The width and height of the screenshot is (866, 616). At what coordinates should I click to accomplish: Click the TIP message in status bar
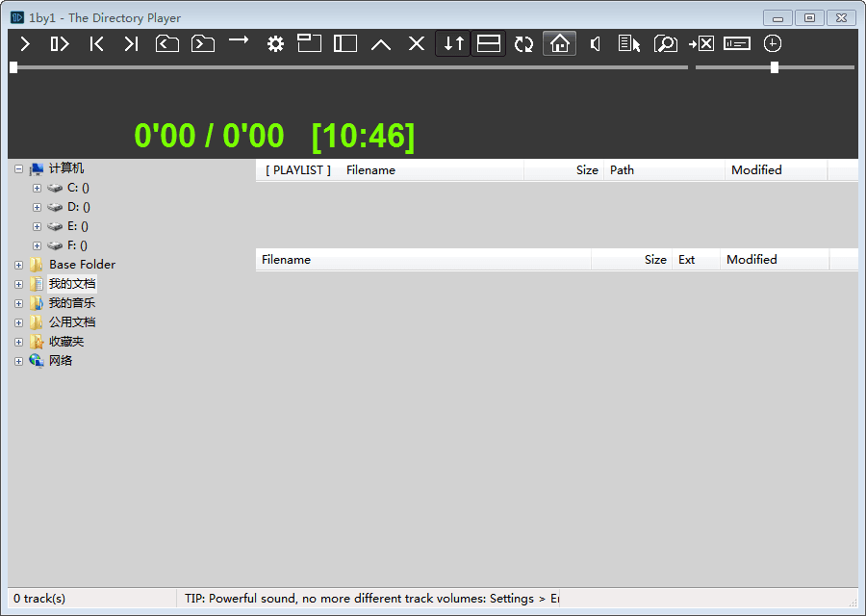pos(371,599)
